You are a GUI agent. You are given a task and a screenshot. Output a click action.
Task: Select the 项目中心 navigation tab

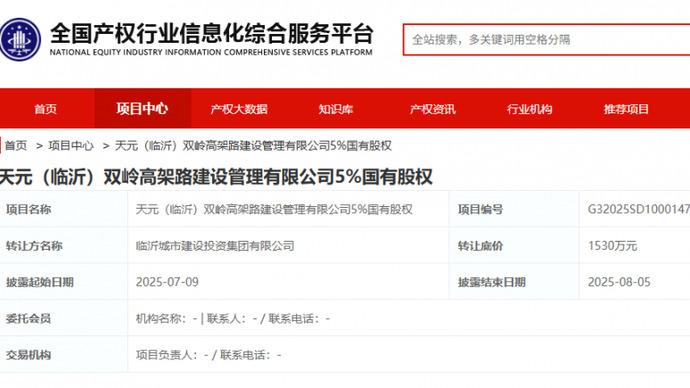(x=142, y=109)
